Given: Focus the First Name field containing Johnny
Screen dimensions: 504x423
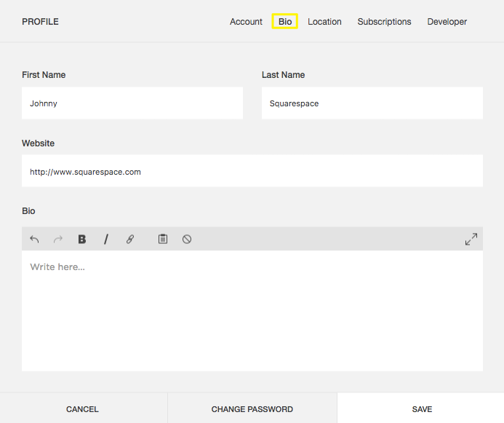Looking at the screenshot, I should (x=132, y=103).
